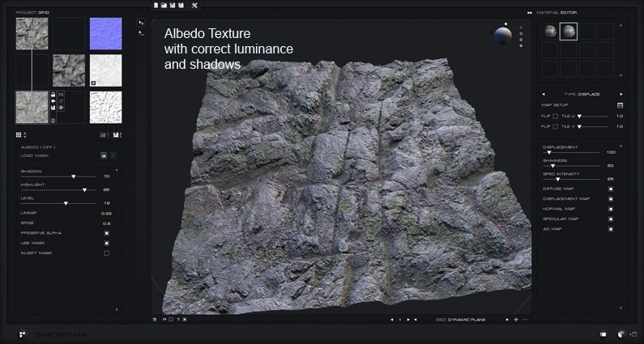Click the lock icon beside the albedo map

pos(53,96)
